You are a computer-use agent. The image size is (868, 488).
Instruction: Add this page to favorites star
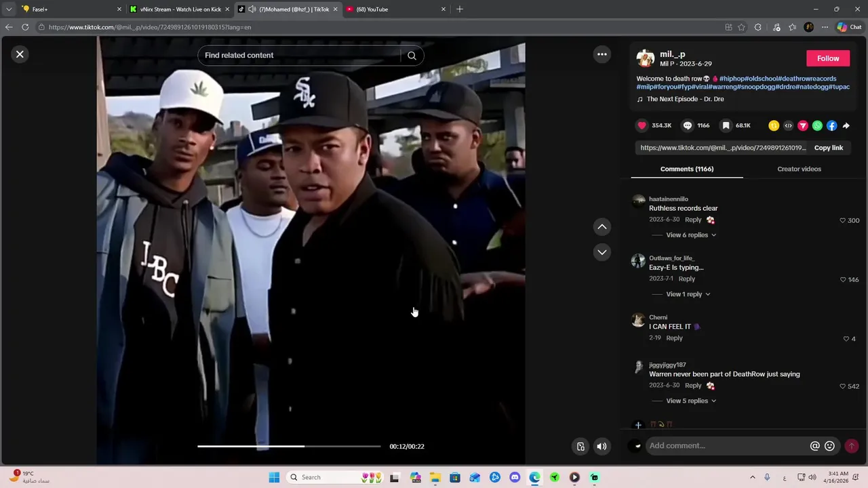pyautogui.click(x=741, y=27)
